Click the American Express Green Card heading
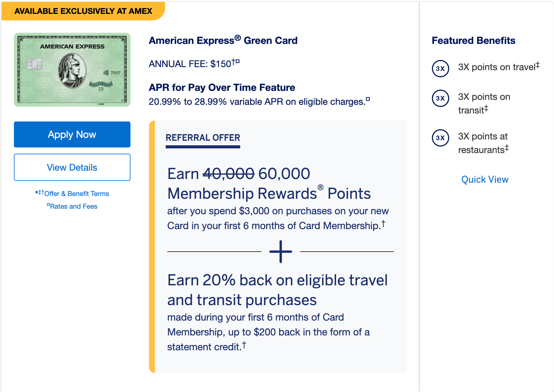Viewport: 554px width, 392px height. (223, 40)
